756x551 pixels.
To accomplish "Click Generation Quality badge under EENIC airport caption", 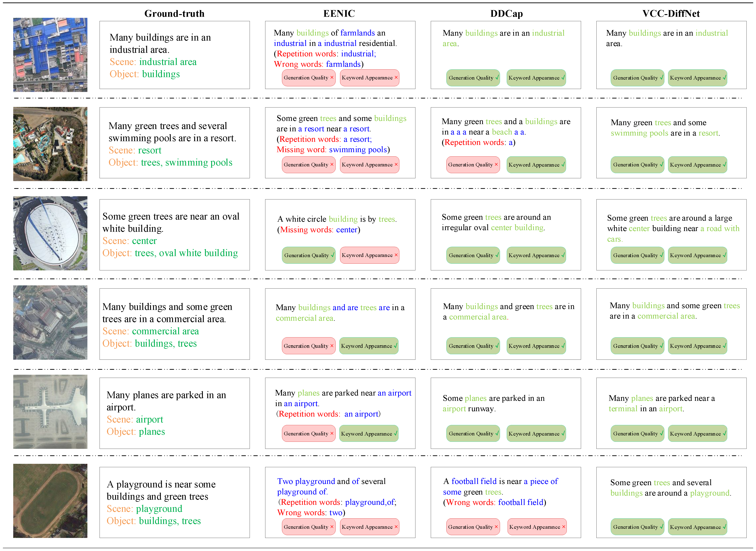I will pyautogui.click(x=309, y=434).
